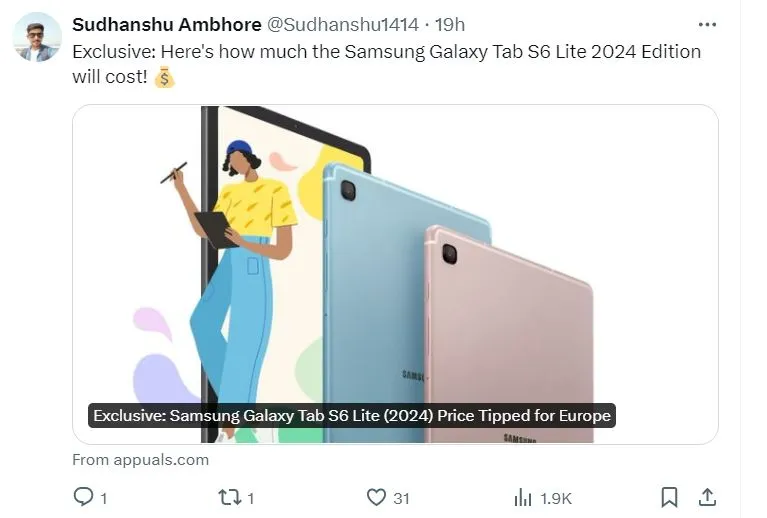Open the pink Galaxy Tab in card image
Image resolution: width=767 pixels, height=518 pixels.
point(509,335)
